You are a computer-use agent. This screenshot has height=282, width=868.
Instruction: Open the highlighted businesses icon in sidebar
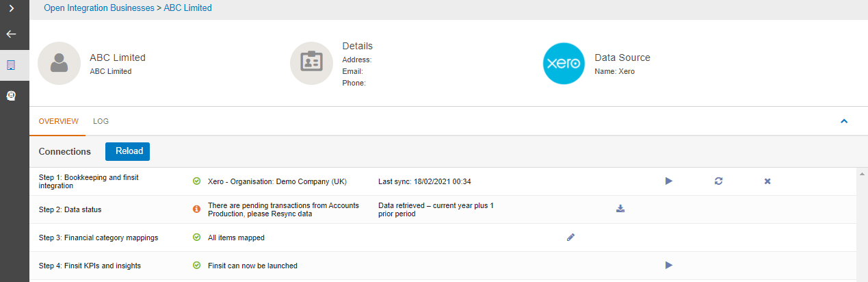tap(11, 65)
